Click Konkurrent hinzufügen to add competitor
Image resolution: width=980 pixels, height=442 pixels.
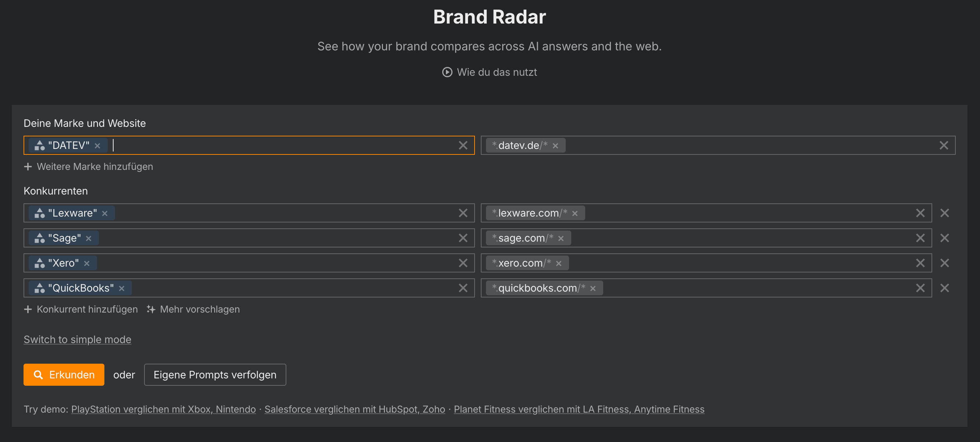[x=81, y=310]
